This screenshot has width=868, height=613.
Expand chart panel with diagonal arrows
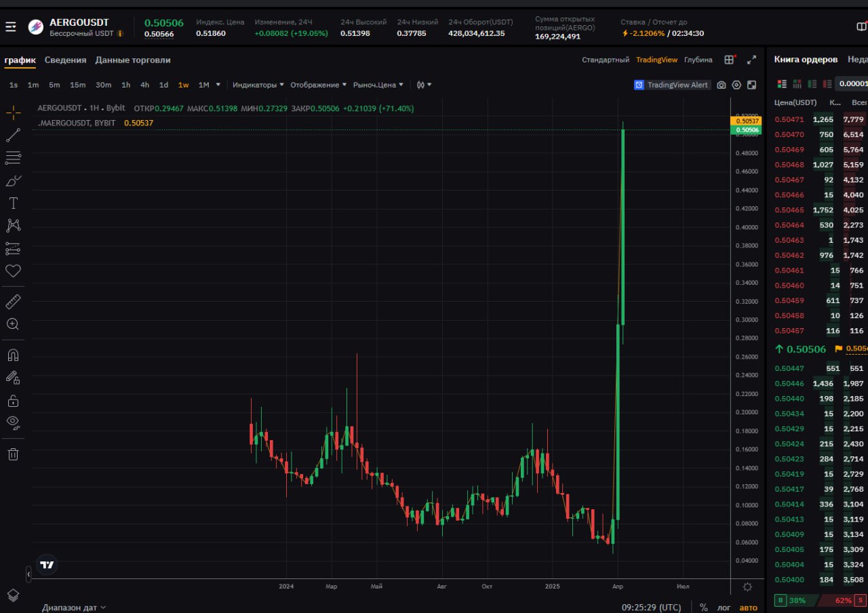pyautogui.click(x=751, y=60)
